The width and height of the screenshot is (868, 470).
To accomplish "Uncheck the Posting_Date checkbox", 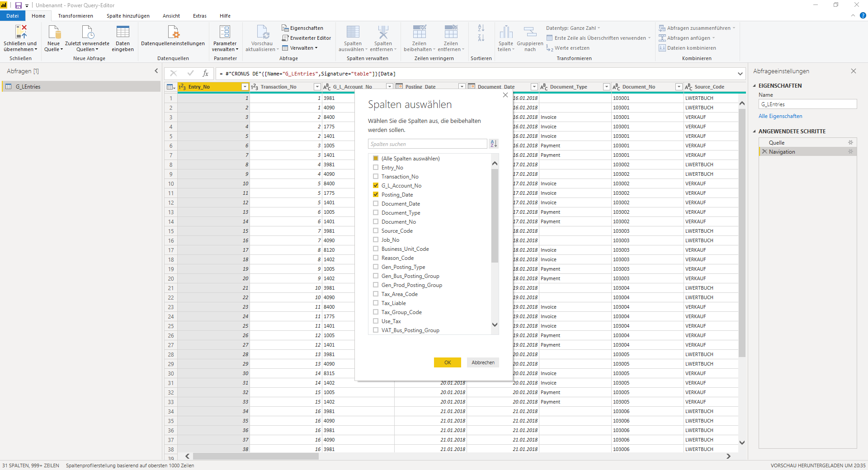I will tap(376, 194).
